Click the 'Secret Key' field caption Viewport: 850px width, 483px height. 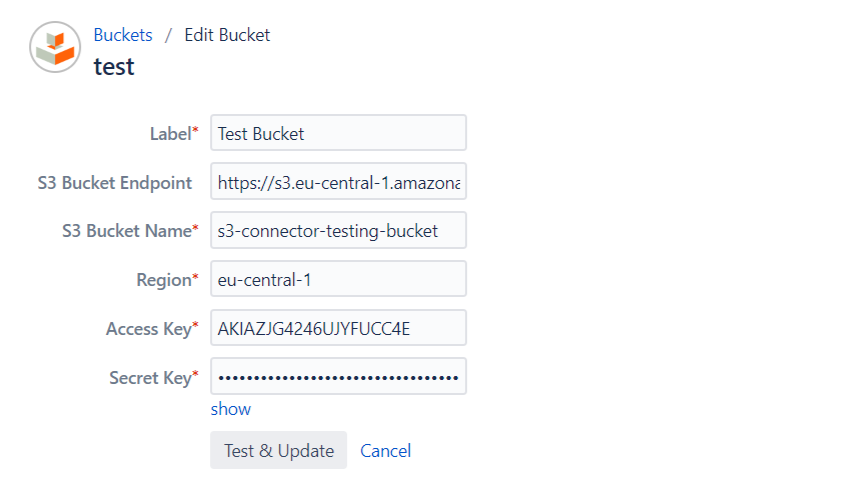coord(150,378)
